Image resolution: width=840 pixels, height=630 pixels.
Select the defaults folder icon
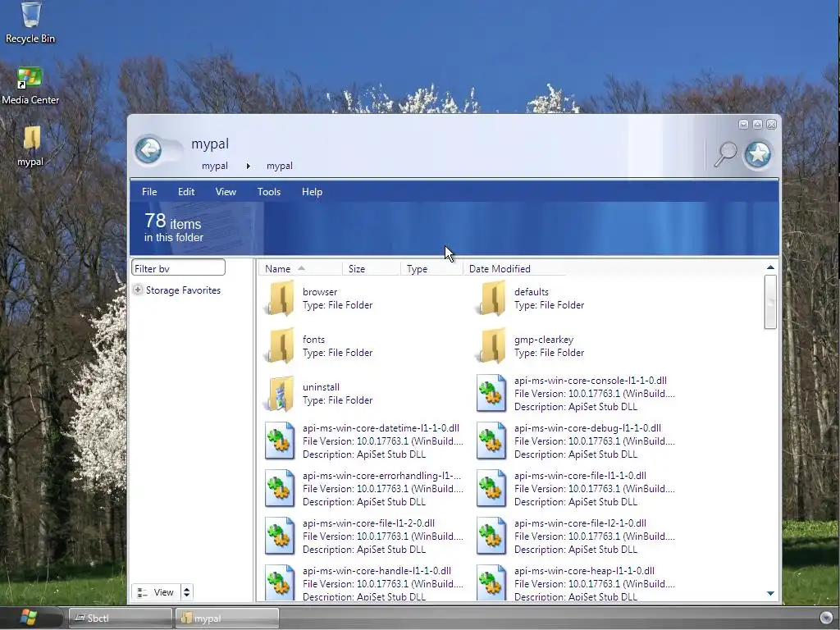pyautogui.click(x=492, y=298)
